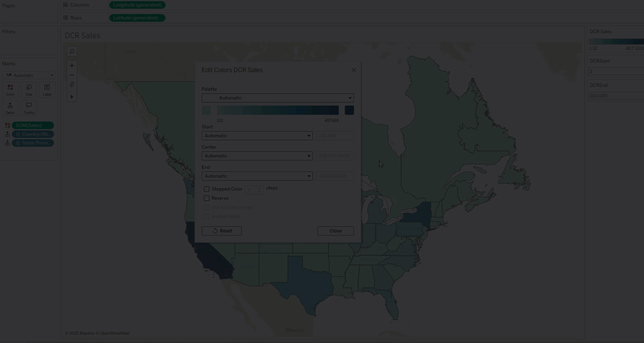Check the Reverse checkbox
Screen dimensions: 644x343
click(207, 198)
